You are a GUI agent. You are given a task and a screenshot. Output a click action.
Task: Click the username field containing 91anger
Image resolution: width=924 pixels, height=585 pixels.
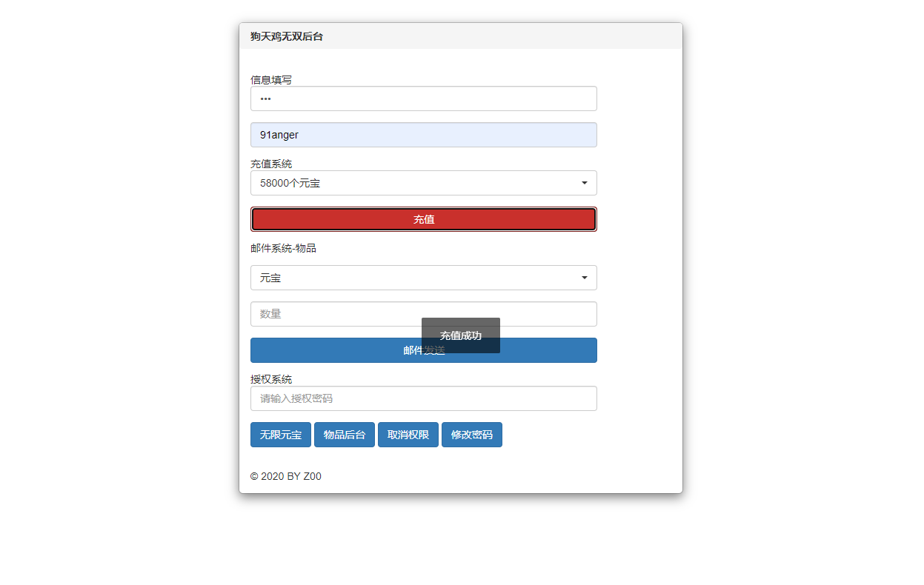coord(423,135)
